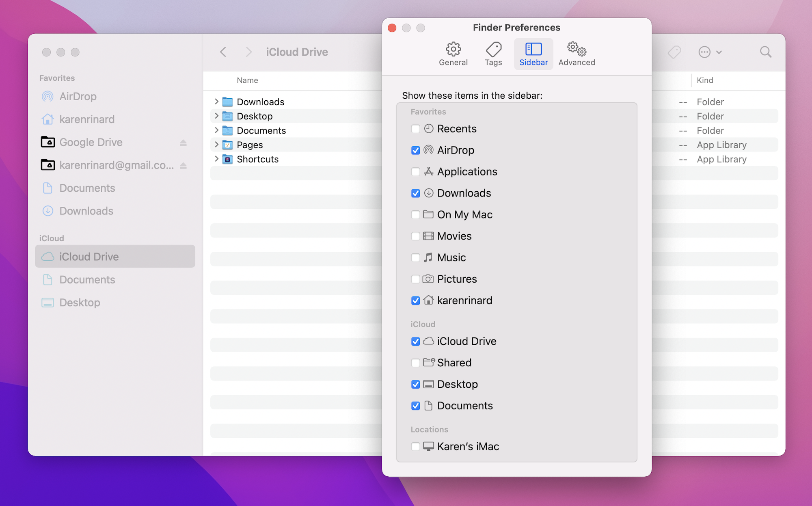The height and width of the screenshot is (506, 812).
Task: Open Documents under iCloud in sidebar
Action: pos(115,279)
